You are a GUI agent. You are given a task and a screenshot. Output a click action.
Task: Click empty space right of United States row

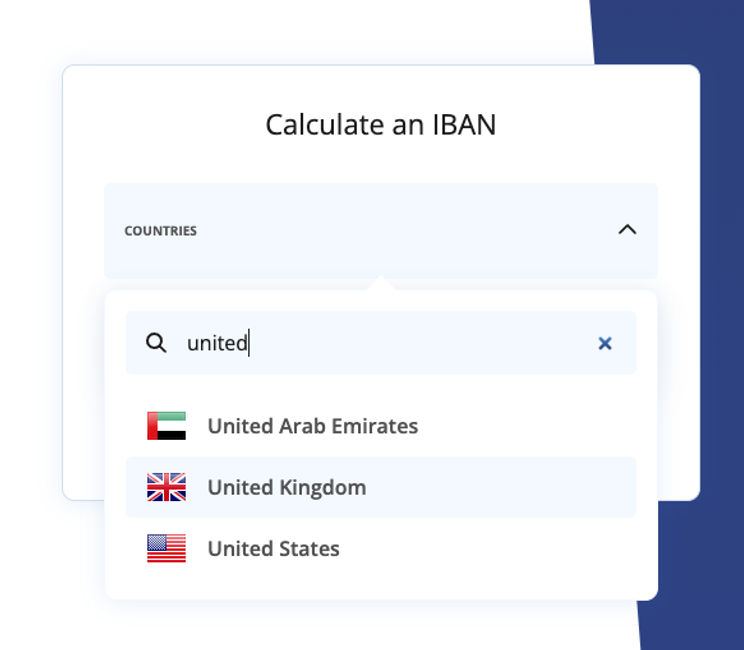click(x=500, y=548)
